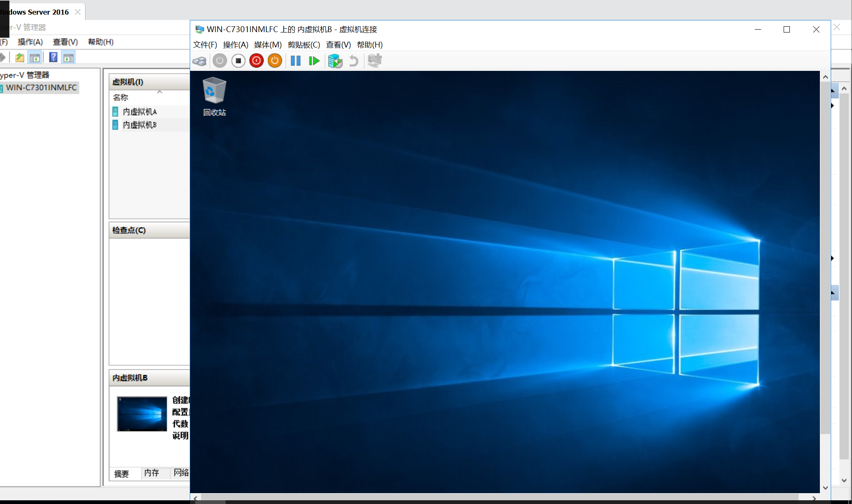This screenshot has width=852, height=504.
Task: Click the up-one-level folder icon
Action: tap(20, 58)
